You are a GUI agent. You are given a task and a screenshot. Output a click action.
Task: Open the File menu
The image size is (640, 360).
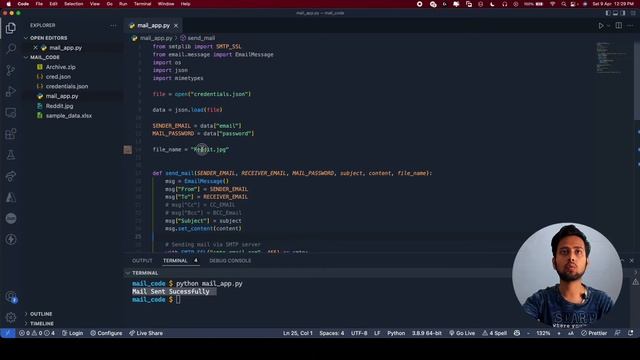pyautogui.click(x=39, y=4)
